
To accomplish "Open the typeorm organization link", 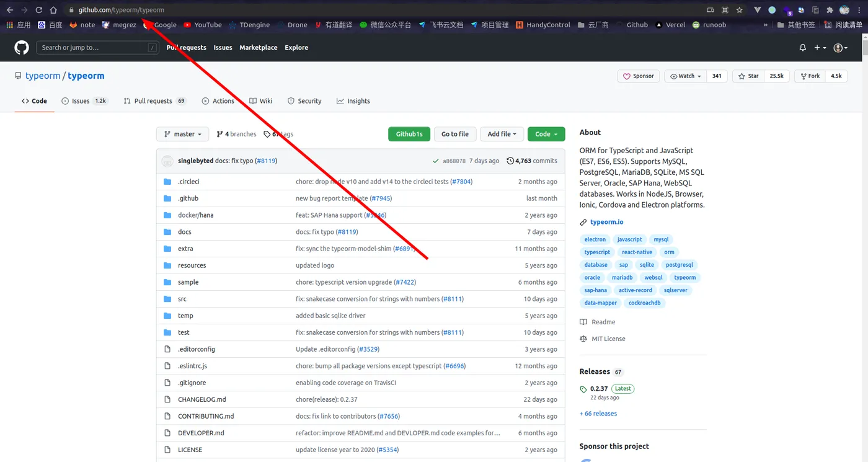I will tap(43, 76).
